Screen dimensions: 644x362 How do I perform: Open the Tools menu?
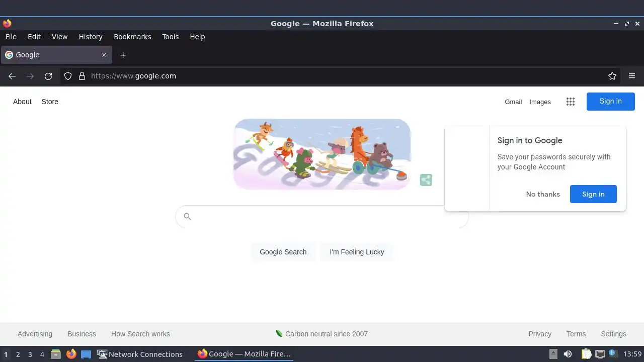pyautogui.click(x=171, y=37)
